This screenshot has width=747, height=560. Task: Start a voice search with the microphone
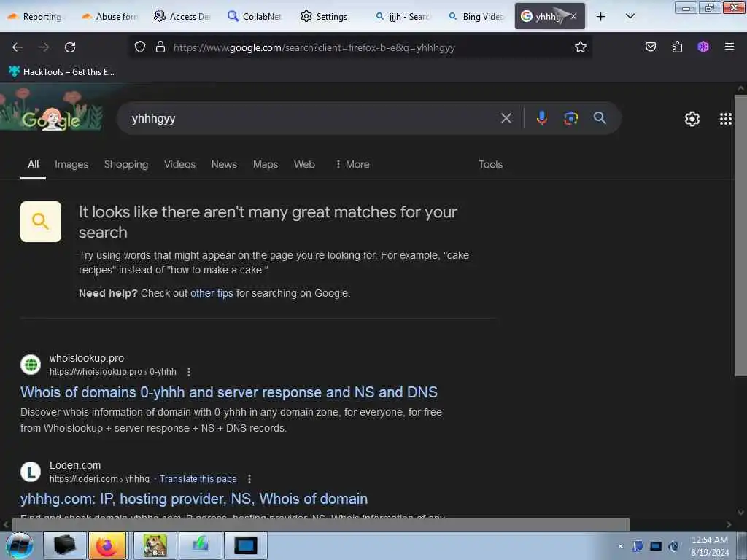point(542,118)
